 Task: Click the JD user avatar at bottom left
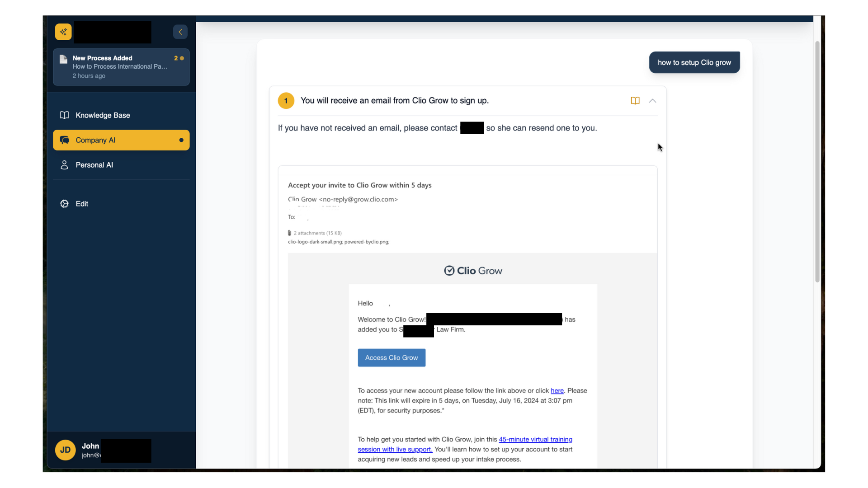pos(65,450)
